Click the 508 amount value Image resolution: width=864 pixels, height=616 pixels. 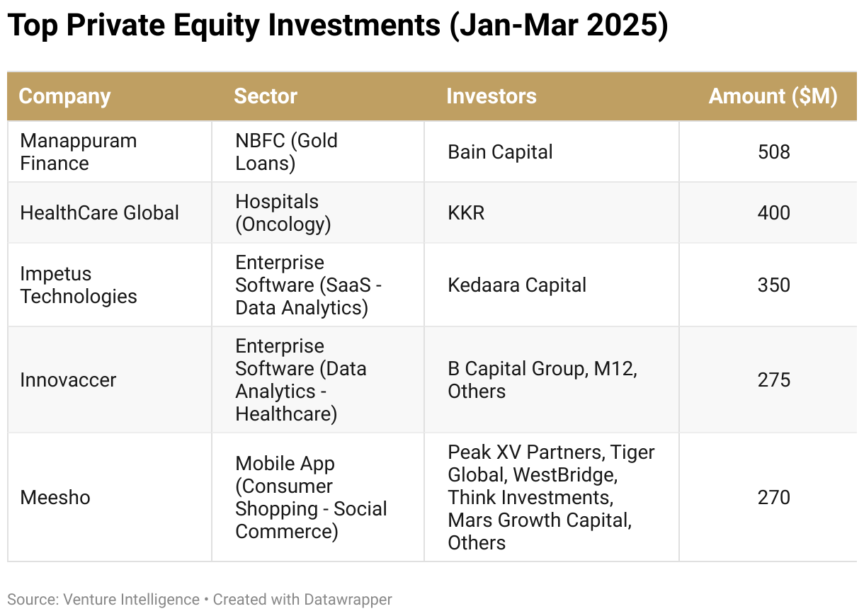(x=773, y=152)
